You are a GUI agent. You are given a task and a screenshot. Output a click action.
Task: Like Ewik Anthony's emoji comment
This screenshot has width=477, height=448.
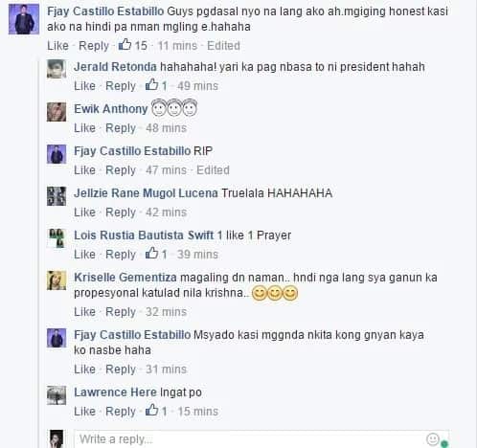[x=84, y=127]
